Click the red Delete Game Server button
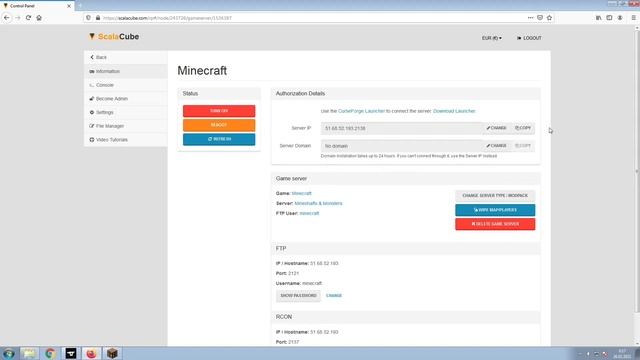 [495, 224]
